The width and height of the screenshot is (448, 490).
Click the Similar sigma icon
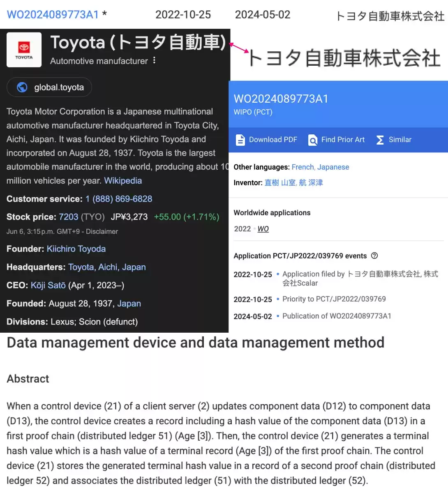click(380, 140)
